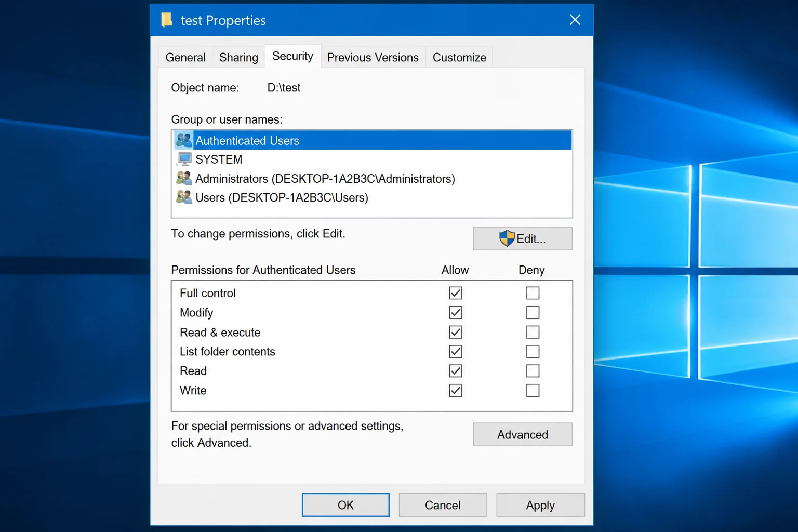798x532 pixels.
Task: Toggle the Allow checkbox for Write
Action: [456, 390]
